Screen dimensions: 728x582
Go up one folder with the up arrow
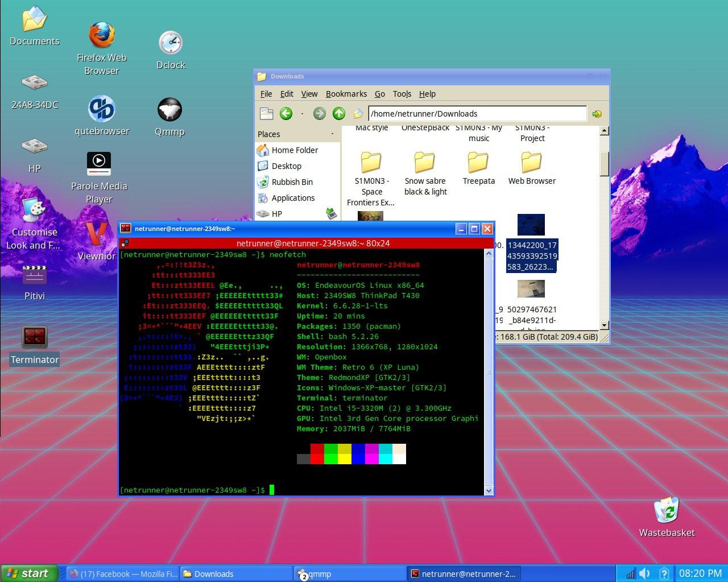339,113
